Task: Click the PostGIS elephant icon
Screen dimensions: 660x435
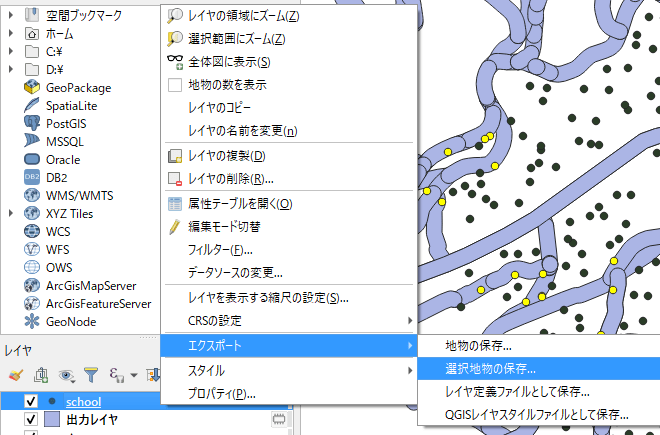Action: tap(32, 123)
